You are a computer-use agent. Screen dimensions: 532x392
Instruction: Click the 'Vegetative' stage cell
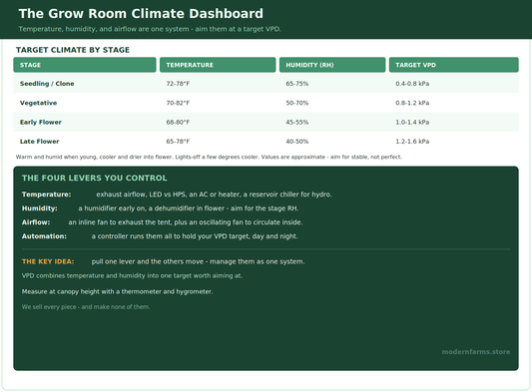click(x=38, y=103)
